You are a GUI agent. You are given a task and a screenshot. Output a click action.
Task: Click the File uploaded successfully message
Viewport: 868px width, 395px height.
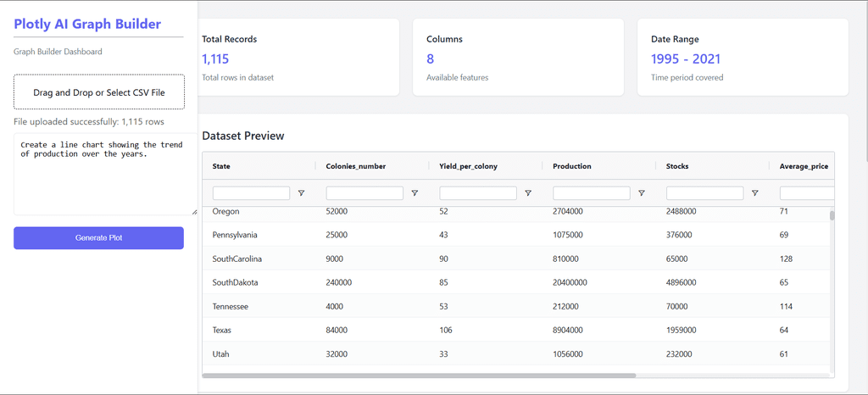pyautogui.click(x=88, y=121)
